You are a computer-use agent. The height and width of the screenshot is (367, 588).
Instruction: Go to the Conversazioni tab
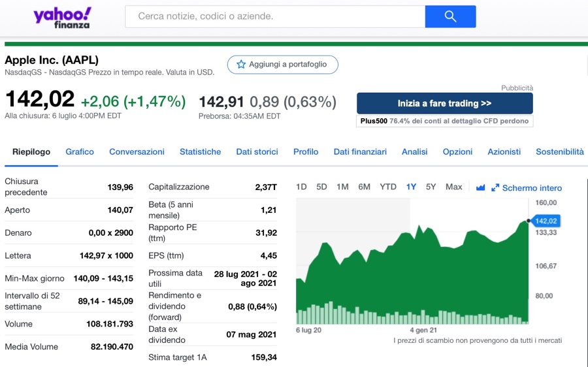tap(137, 152)
